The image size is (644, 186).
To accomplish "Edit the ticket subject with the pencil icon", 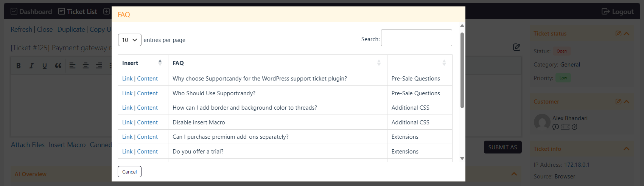I will [x=516, y=47].
